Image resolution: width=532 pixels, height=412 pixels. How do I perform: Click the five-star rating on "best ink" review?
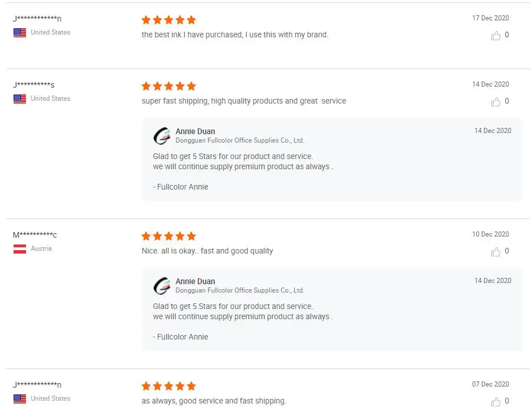(168, 20)
